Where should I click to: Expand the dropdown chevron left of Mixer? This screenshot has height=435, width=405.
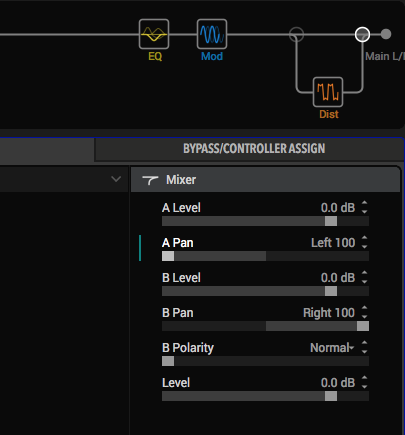[116, 179]
